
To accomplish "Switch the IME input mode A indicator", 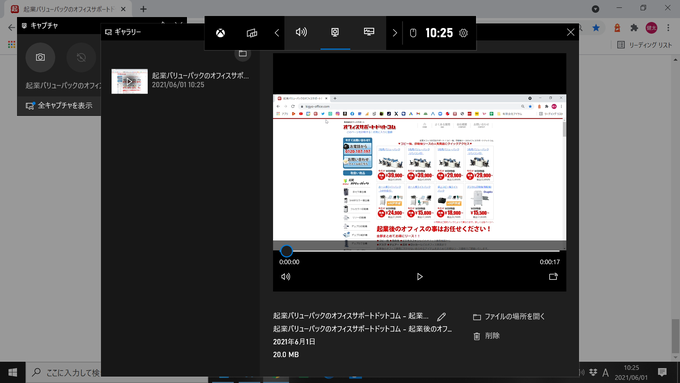I will [605, 373].
